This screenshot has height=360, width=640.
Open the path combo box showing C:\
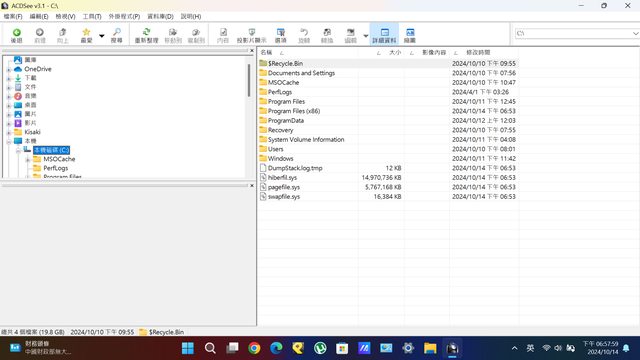coord(577,33)
